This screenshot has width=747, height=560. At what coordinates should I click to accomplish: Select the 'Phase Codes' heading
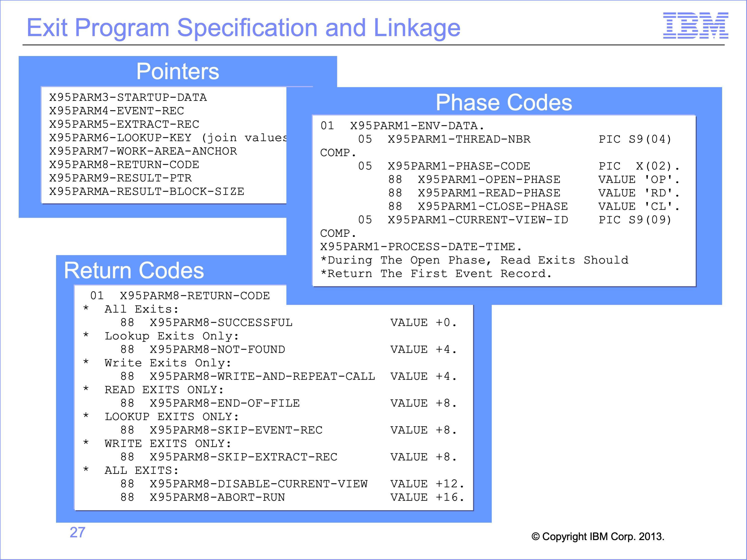coord(504,103)
